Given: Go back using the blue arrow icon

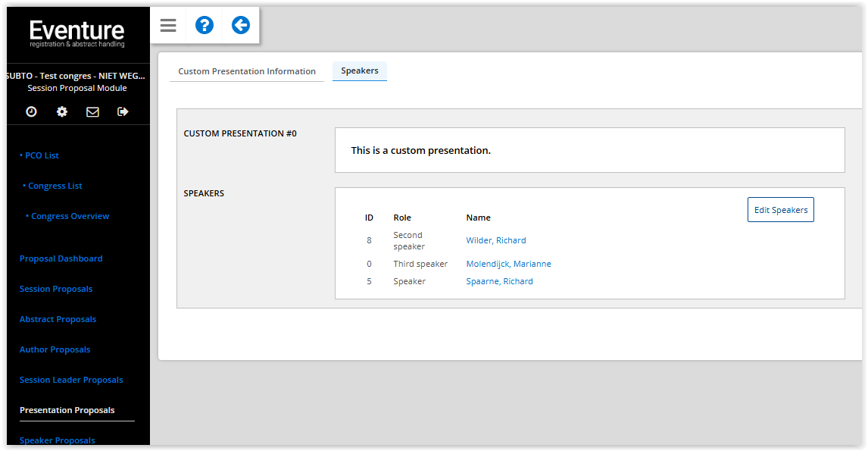Looking at the screenshot, I should point(241,25).
